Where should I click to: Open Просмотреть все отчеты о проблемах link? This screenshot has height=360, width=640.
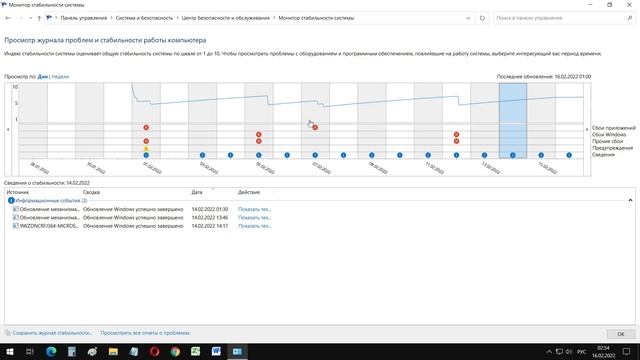(x=145, y=333)
